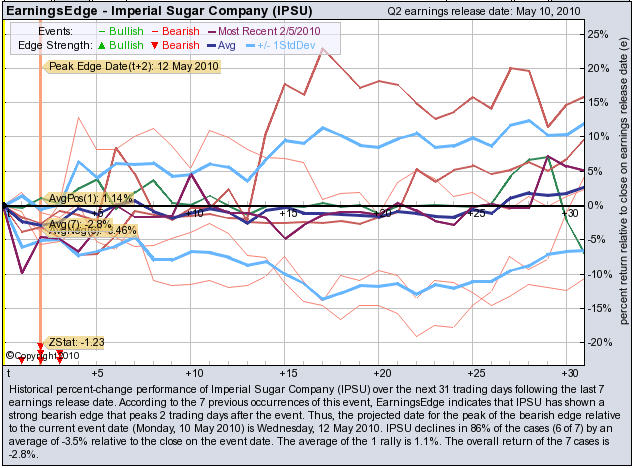Click the Avg(7): -2.8% annotation
Image resolution: width=635 pixels, height=468 pixels.
79,223
